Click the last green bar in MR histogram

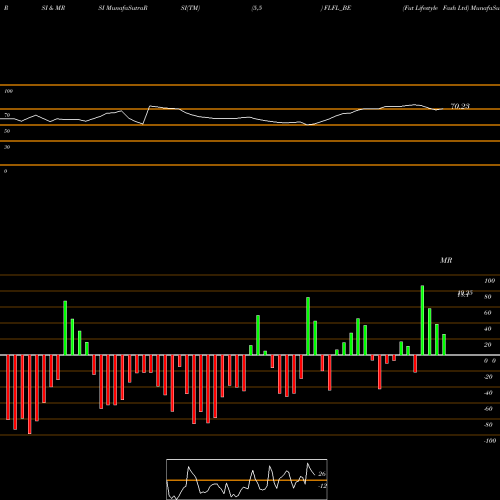point(444,344)
